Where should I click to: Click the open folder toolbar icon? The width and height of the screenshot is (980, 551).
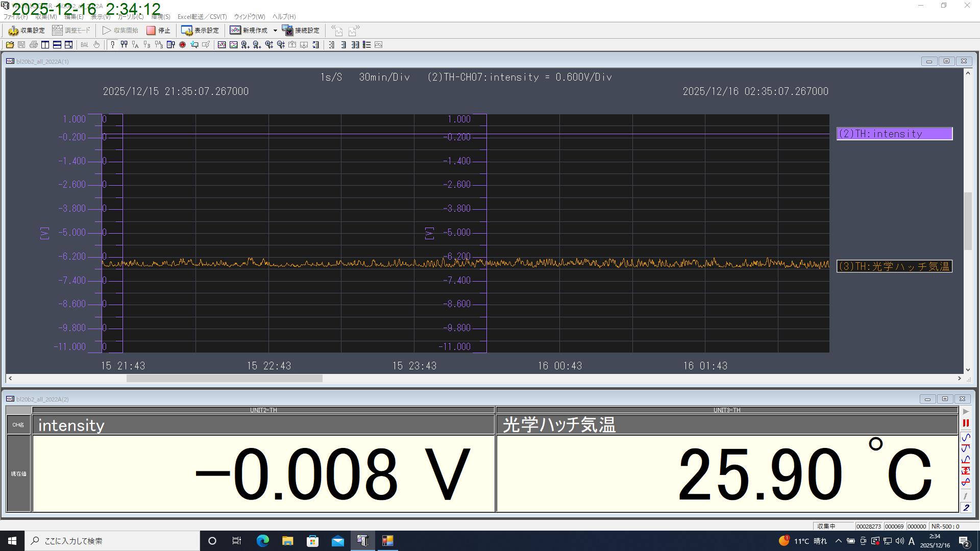click(10, 45)
